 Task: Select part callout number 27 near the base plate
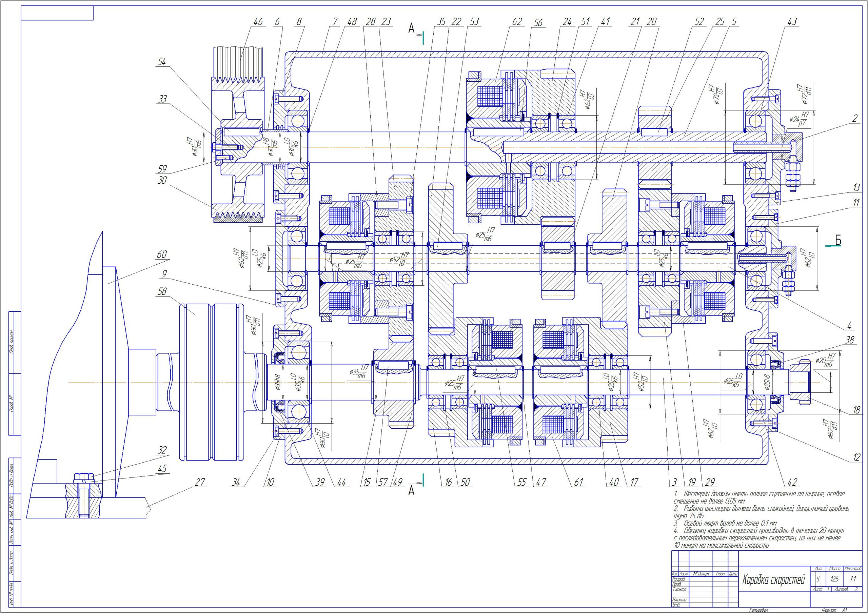tap(199, 482)
